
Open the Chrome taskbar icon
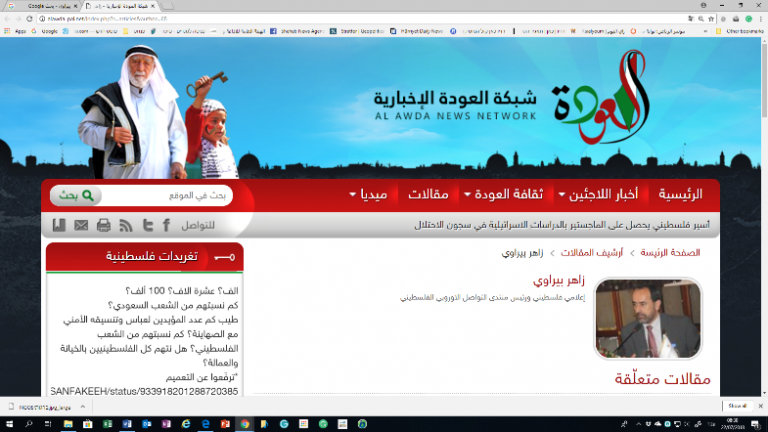click(x=244, y=424)
